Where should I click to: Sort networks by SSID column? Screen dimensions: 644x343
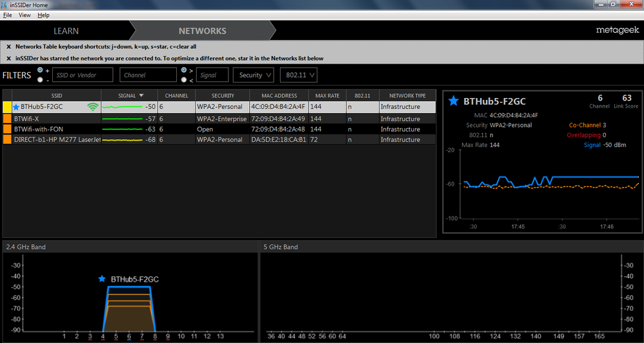point(57,95)
